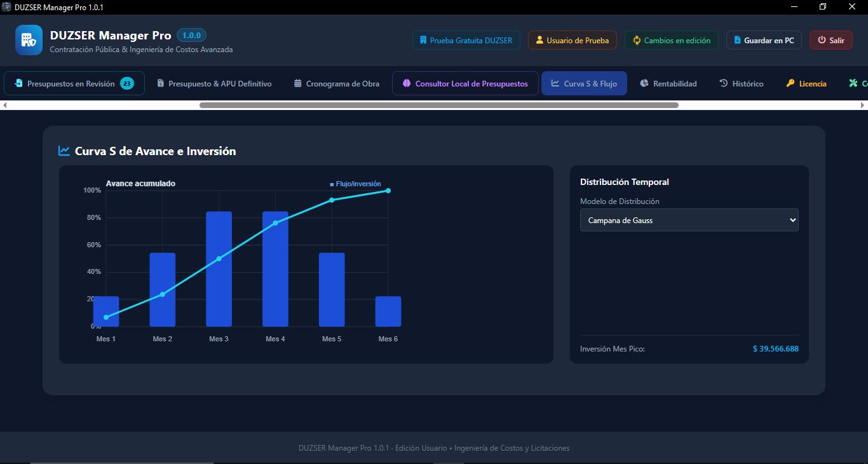
Task: Click the Mes 5 bar in the chart
Action: coord(332,290)
